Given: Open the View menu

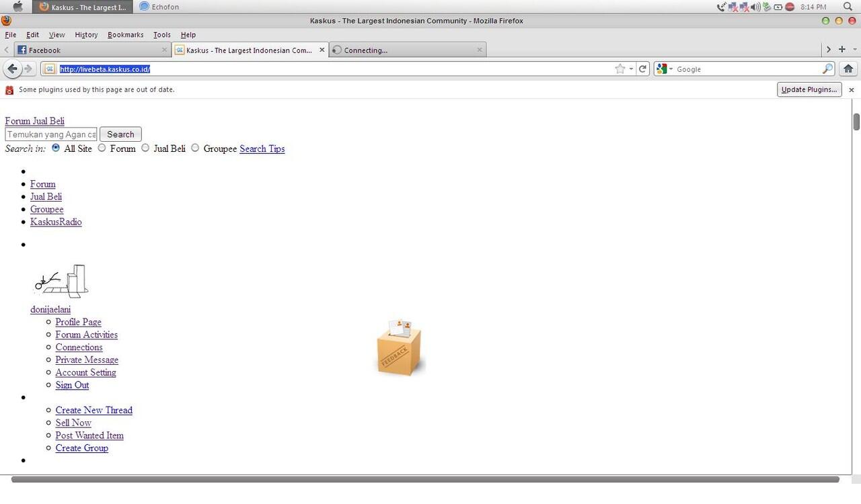Looking at the screenshot, I should pyautogui.click(x=57, y=35).
